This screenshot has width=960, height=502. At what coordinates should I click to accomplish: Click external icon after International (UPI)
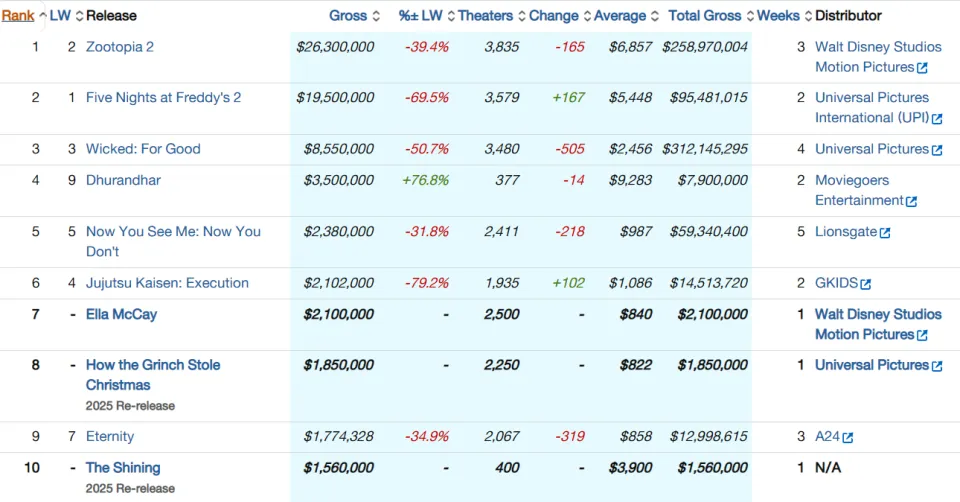(x=937, y=119)
